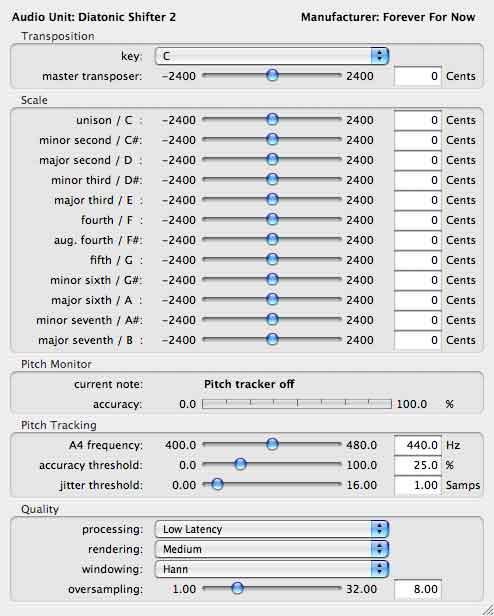Click the oversampling slider knob
The height and width of the screenshot is (616, 494).
237,588
